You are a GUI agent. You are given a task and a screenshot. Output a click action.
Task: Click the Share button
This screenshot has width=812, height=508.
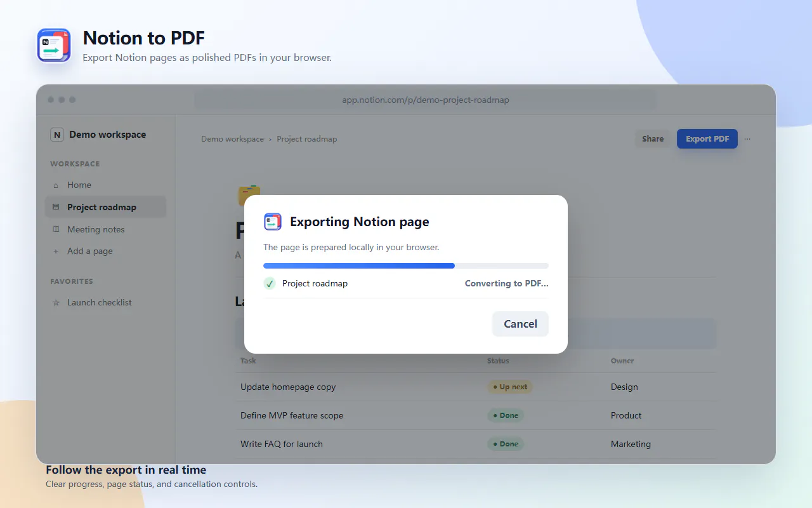[653, 139]
